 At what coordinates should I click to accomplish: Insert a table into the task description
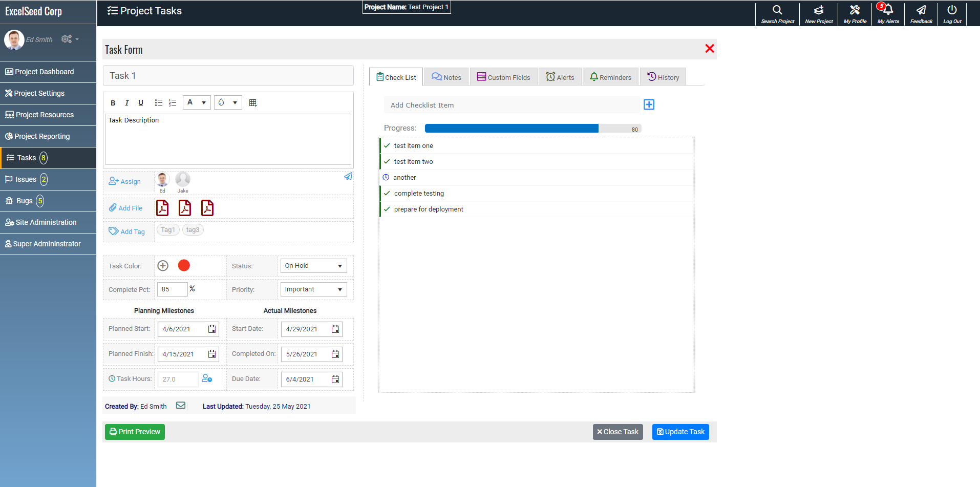click(252, 102)
